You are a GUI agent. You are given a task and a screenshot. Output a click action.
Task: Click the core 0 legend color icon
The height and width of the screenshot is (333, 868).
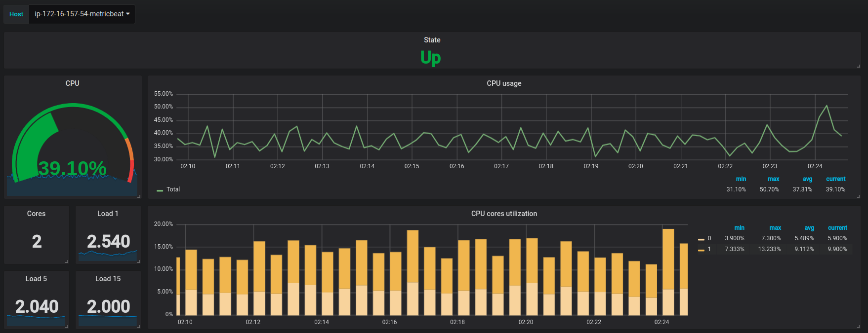coord(701,239)
